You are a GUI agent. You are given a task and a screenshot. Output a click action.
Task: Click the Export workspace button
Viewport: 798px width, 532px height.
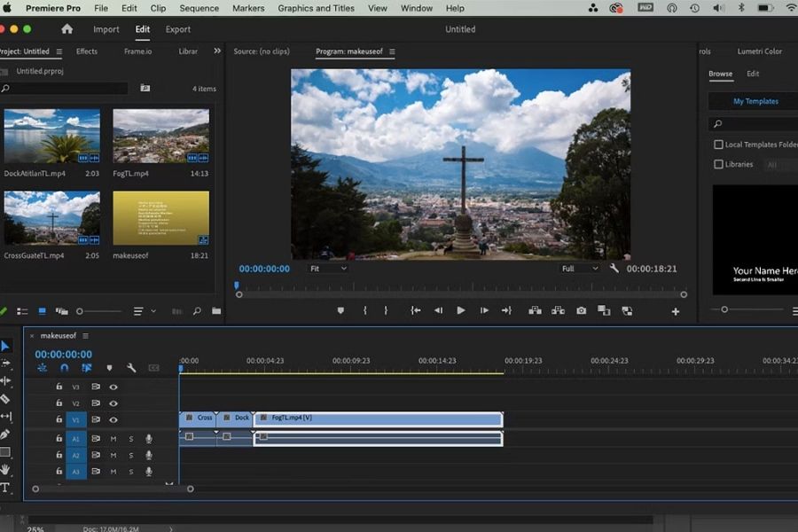click(178, 29)
